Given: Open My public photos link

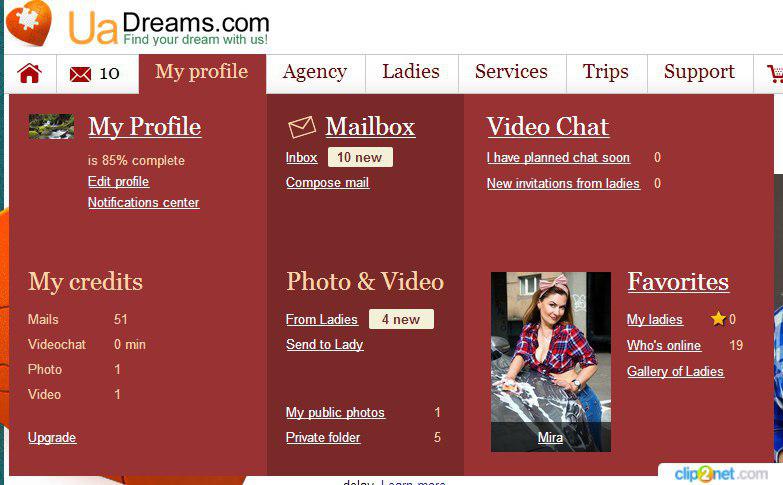Looking at the screenshot, I should tap(335, 413).
